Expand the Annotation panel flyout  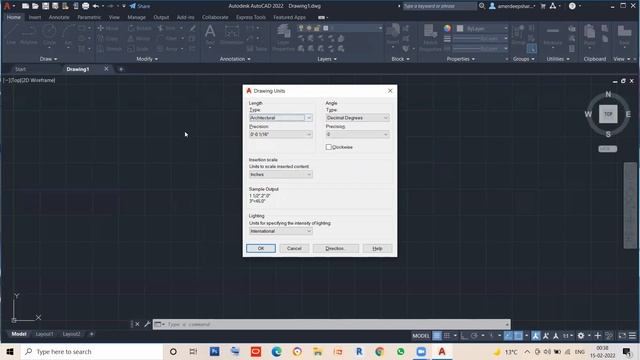(x=235, y=59)
